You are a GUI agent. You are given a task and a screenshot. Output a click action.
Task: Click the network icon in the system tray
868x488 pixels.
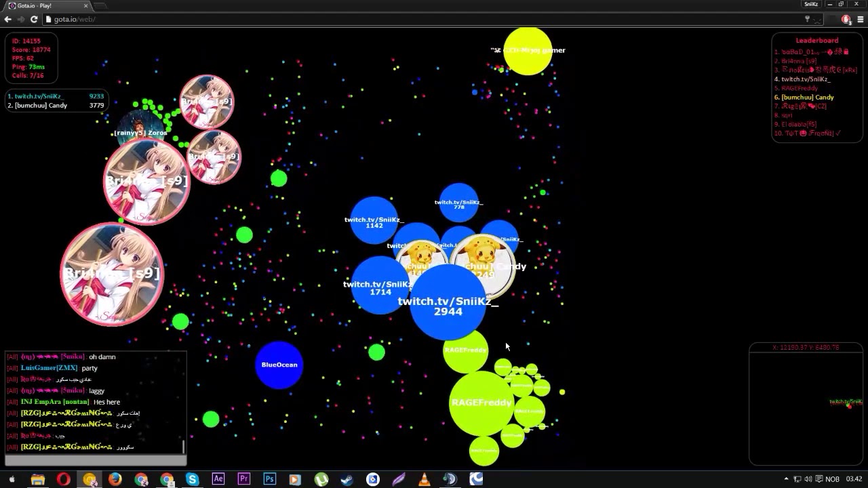797,479
